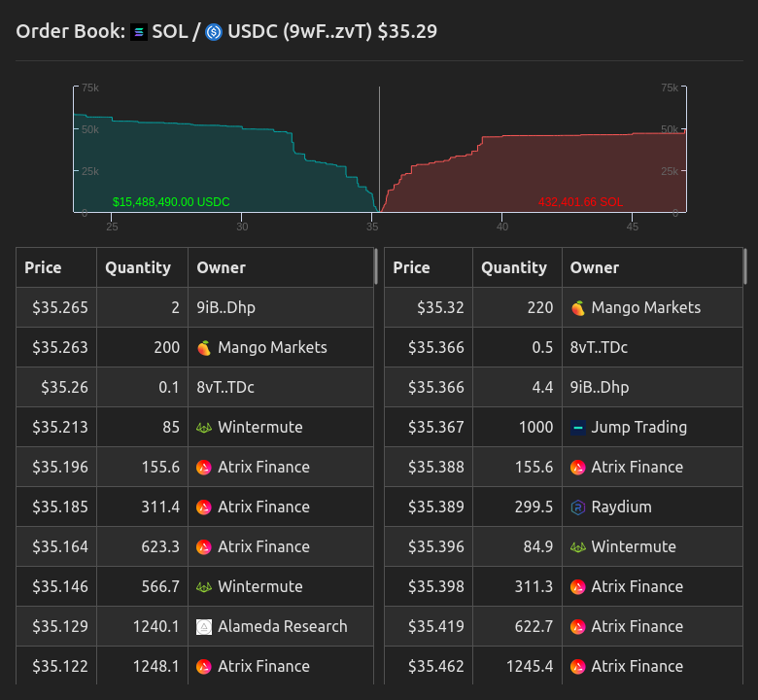The image size is (758, 700).
Task: Click bids table Price column header
Action: point(43,267)
